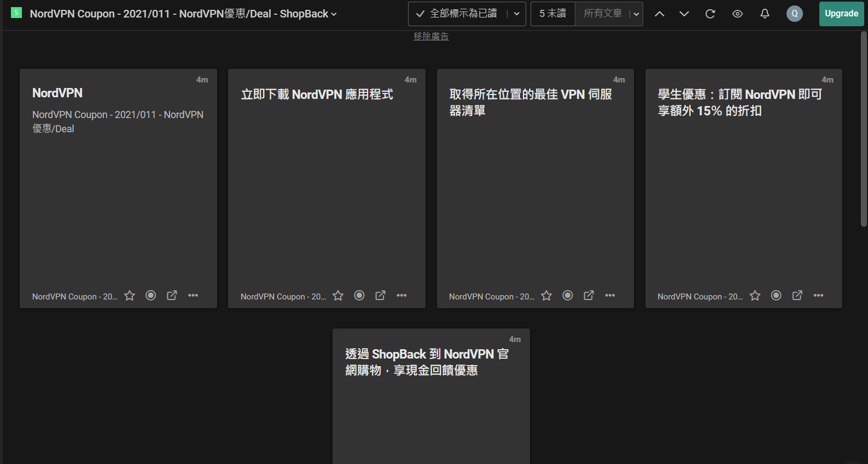868x464 pixels.
Task: Click 4m timestamp on 立即下載 NordVPN 應用程式 card
Action: 410,80
